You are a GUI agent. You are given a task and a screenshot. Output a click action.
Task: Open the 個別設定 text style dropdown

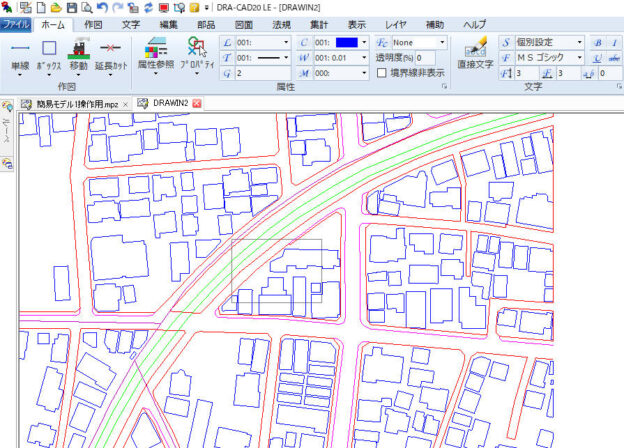point(579,42)
